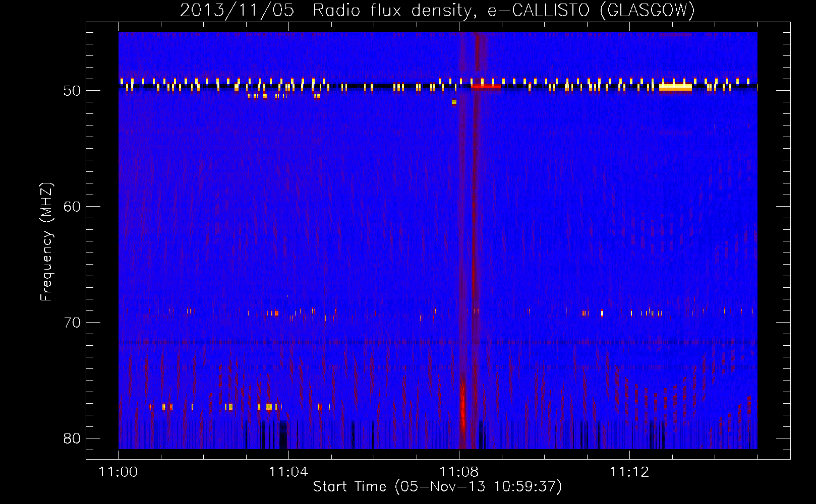
Task: Click the red horizontal streak at 50 MHz after 11:08
Action: click(x=486, y=86)
